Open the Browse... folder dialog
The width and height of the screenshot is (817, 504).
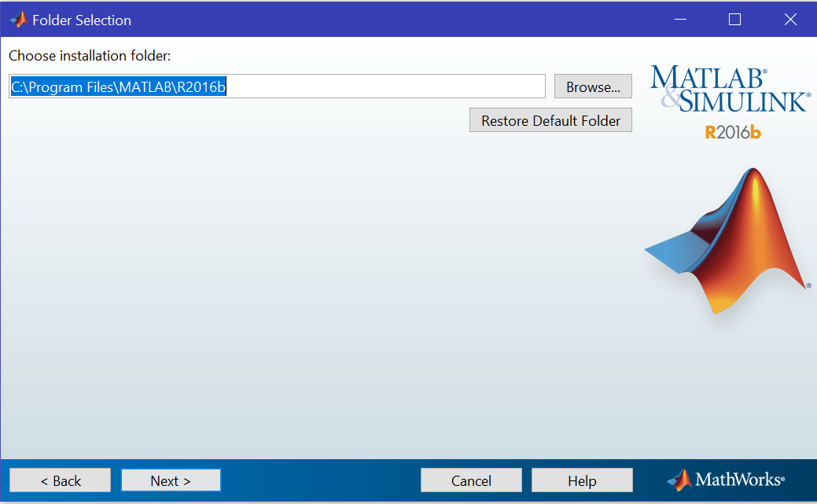pyautogui.click(x=593, y=86)
